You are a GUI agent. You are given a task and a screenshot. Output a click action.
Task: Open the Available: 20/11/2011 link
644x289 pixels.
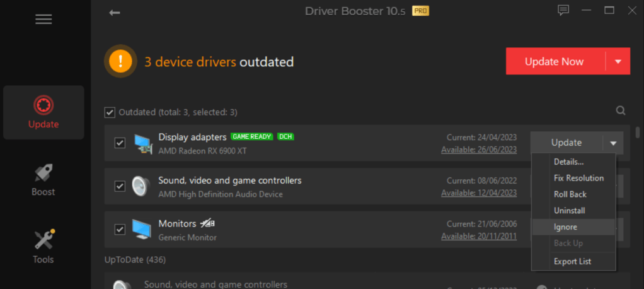(479, 236)
